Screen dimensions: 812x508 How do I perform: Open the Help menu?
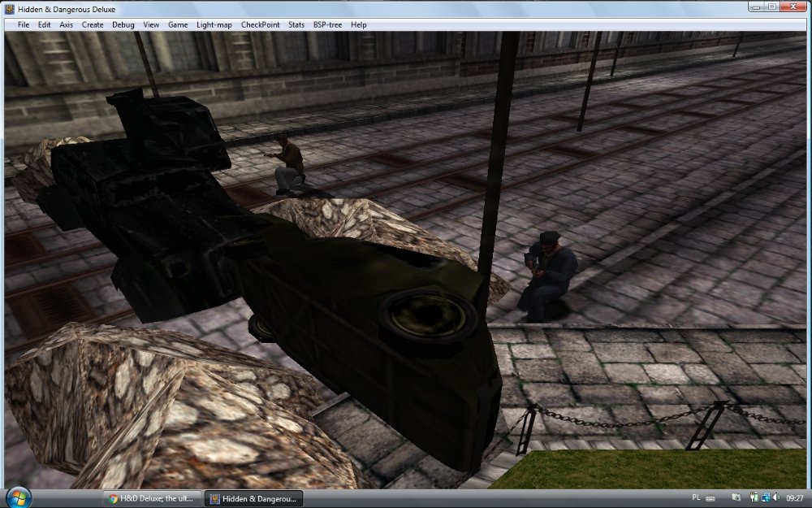(357, 24)
